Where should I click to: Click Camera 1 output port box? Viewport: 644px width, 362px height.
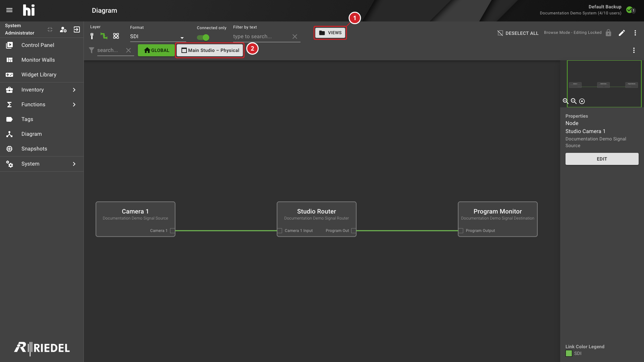coord(172,231)
